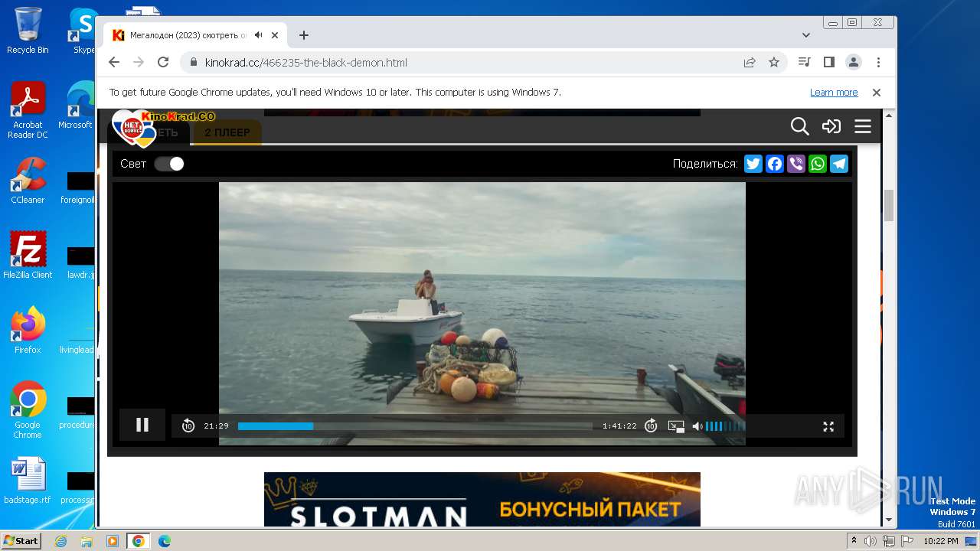Share this page from address bar

750,62
